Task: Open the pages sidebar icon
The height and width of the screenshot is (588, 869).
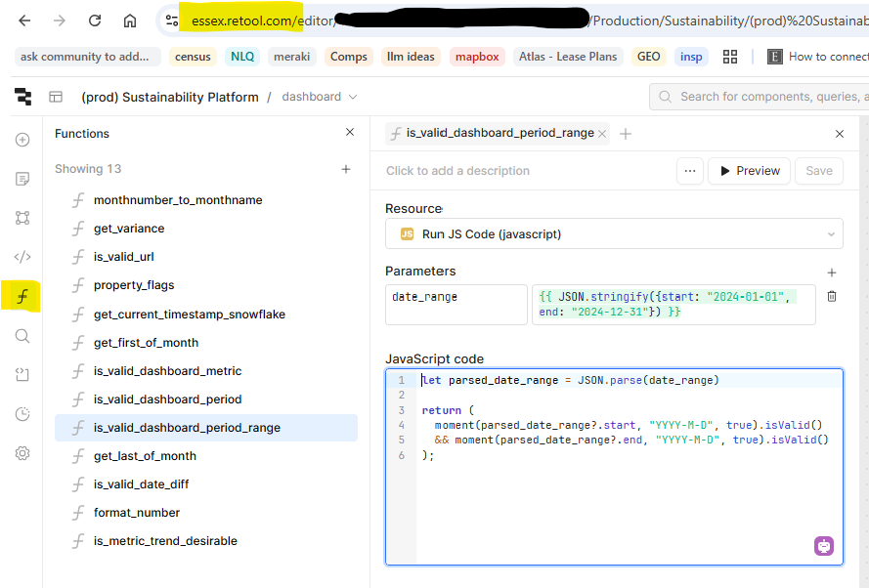Action: (22, 179)
